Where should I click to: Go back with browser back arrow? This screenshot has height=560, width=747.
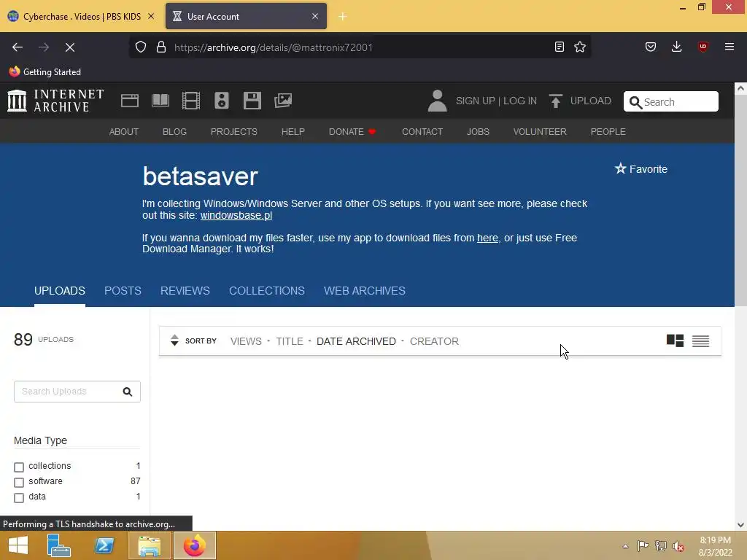coord(18,47)
